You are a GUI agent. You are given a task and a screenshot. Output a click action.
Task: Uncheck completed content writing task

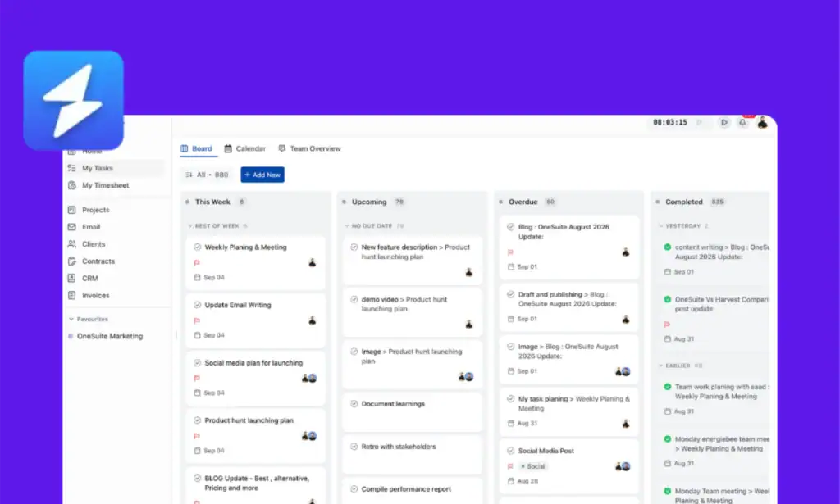click(668, 247)
